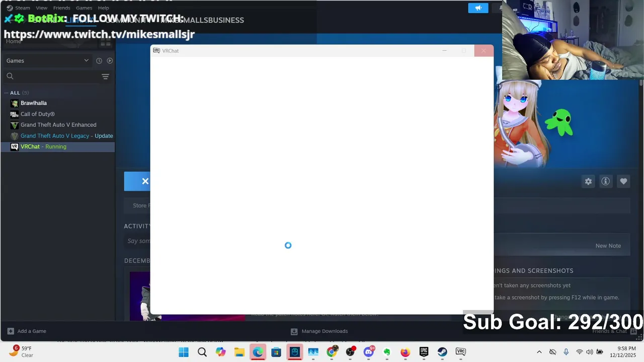Toggle ready-to-play filter icon
This screenshot has width=644, height=362.
point(110,61)
